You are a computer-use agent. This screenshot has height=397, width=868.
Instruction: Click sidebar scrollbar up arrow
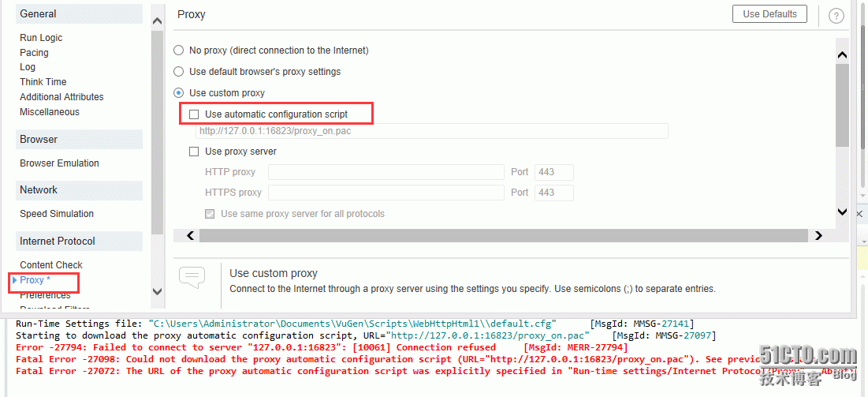coord(157,21)
